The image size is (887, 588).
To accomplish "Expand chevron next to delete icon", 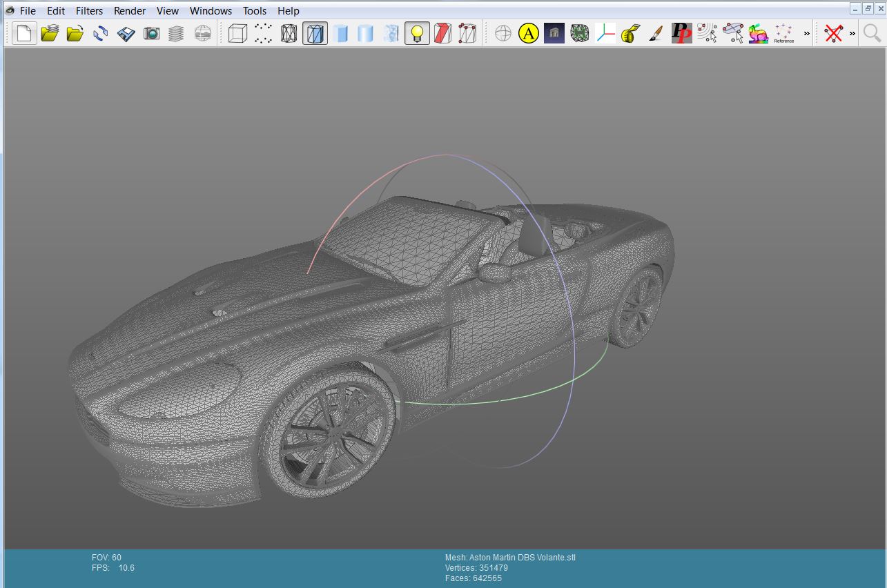I will pyautogui.click(x=852, y=33).
